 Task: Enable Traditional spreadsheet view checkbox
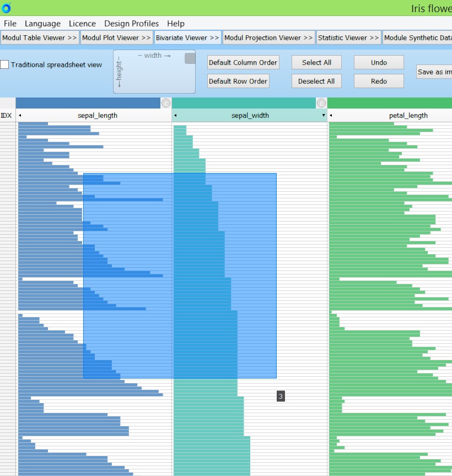pos(5,64)
